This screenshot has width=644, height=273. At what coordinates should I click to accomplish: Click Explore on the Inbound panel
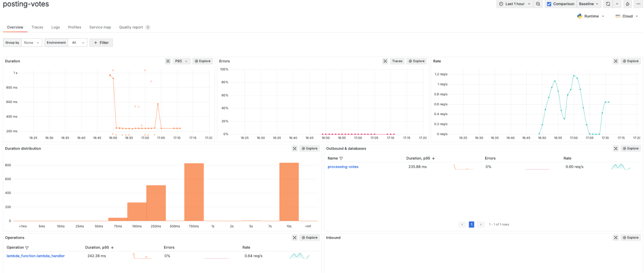coord(630,238)
